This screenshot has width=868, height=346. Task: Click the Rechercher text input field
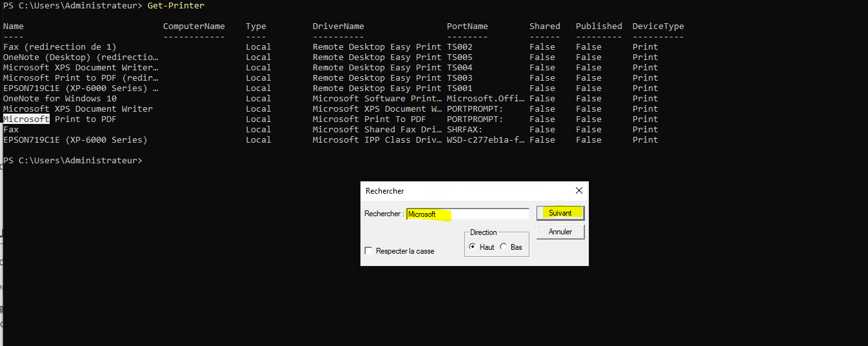(x=468, y=214)
